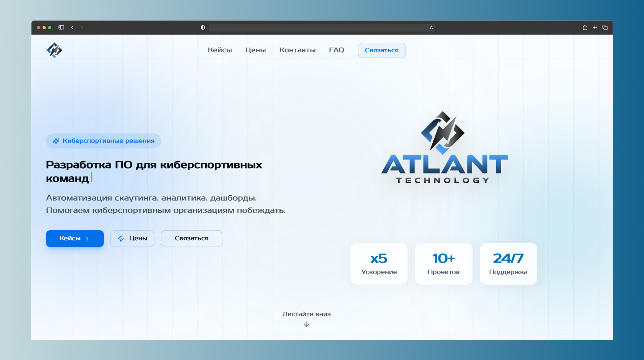
Task: Toggle the browser sidebar icon
Action: click(x=61, y=27)
